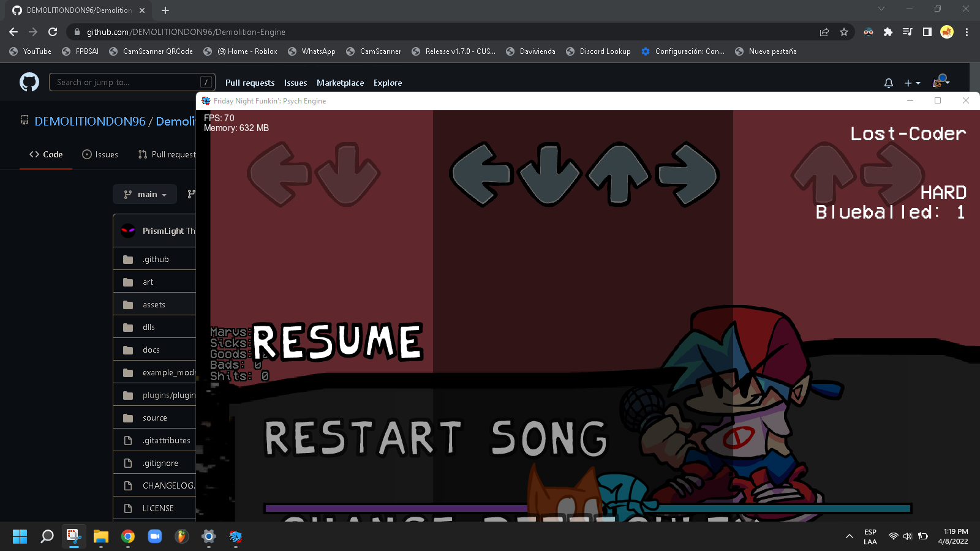
Task: Click the left arrow note receptor in center
Action: (x=481, y=174)
